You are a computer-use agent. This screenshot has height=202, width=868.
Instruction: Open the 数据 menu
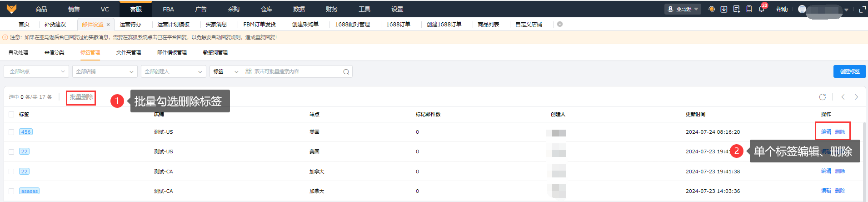point(299,9)
